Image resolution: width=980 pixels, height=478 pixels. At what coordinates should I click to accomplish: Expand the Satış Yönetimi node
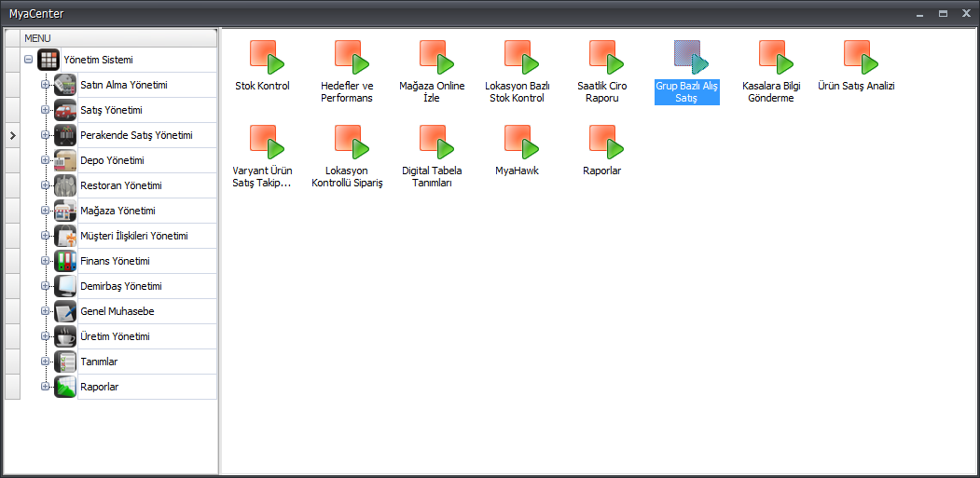[45, 110]
